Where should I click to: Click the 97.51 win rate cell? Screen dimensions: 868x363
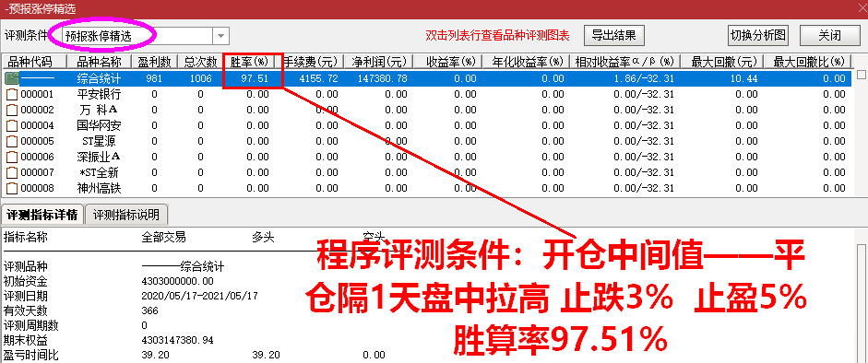(x=256, y=78)
